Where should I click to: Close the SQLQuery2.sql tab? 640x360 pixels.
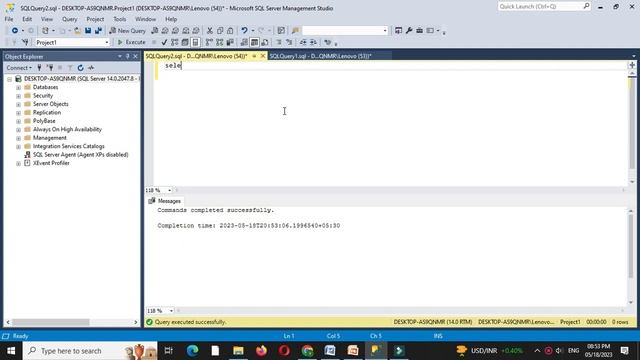tap(263, 56)
